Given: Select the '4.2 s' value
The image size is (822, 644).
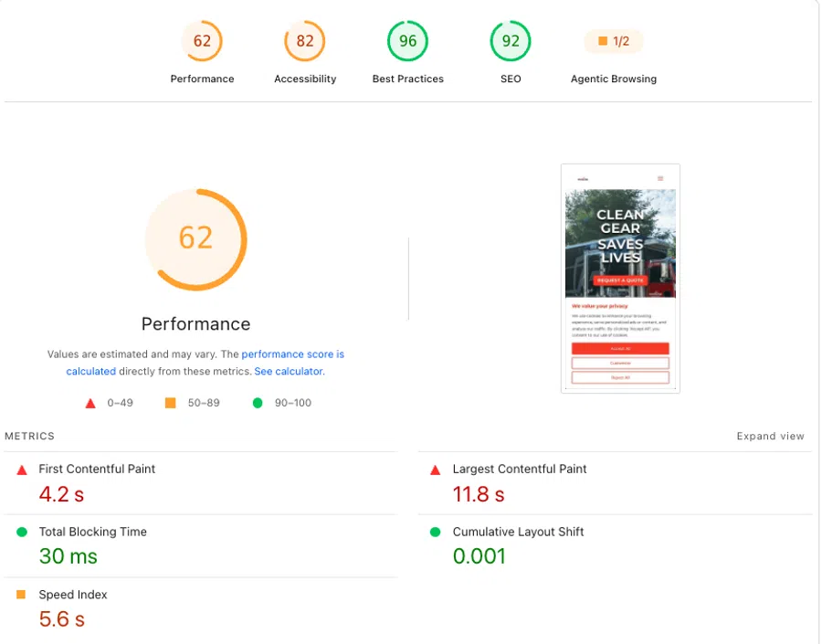Looking at the screenshot, I should [x=61, y=494].
